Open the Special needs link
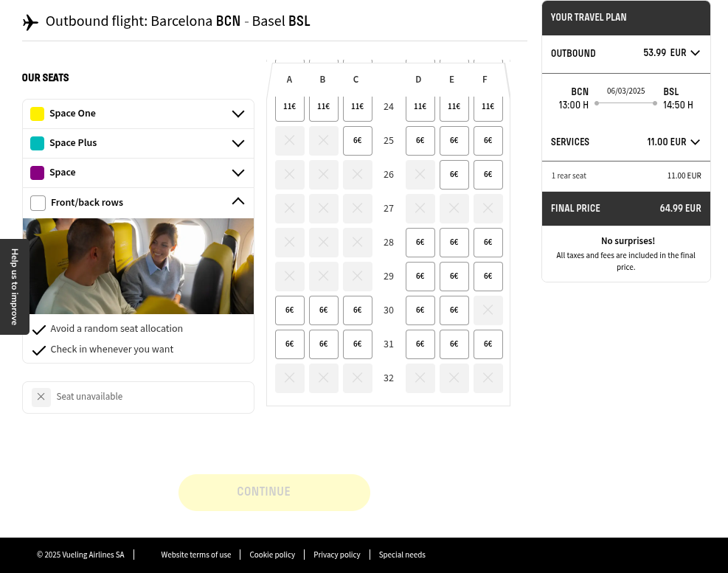Image resolution: width=728 pixels, height=573 pixels. [x=402, y=555]
